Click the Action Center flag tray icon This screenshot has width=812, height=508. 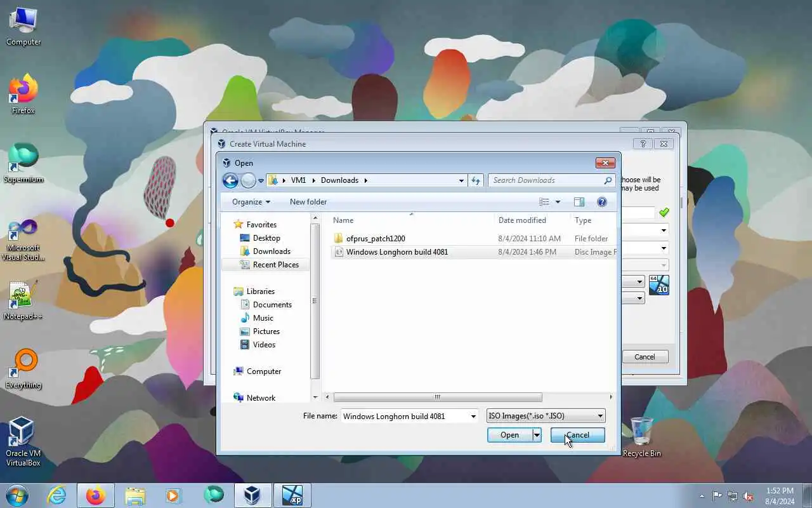coord(717,496)
